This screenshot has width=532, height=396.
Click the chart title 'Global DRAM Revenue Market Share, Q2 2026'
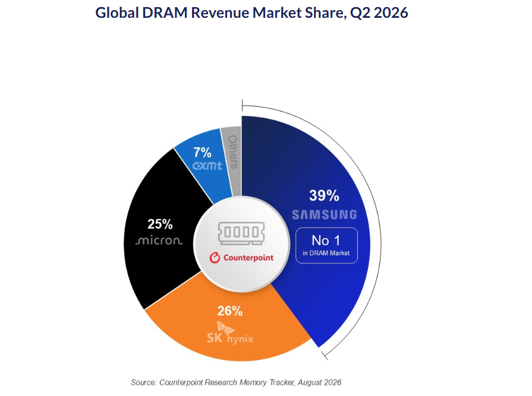point(251,13)
